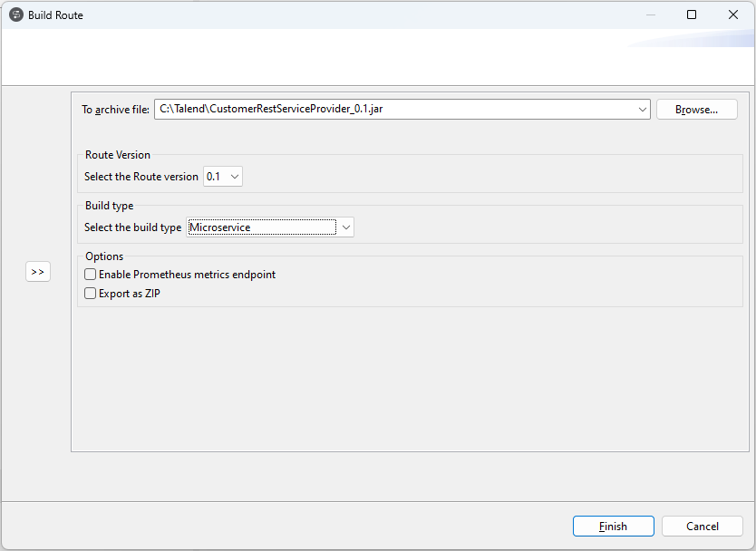Click the 'Select the build type' label
This screenshot has width=756, height=551.
133,227
